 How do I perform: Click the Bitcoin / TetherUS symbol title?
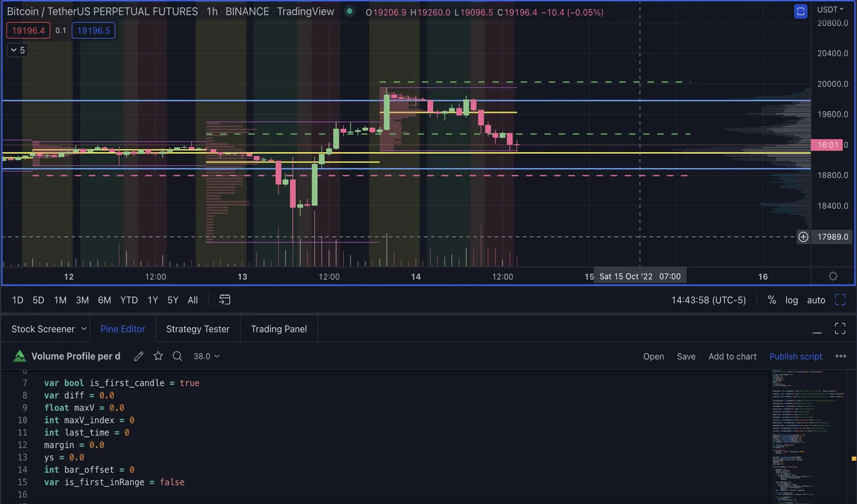point(102,11)
